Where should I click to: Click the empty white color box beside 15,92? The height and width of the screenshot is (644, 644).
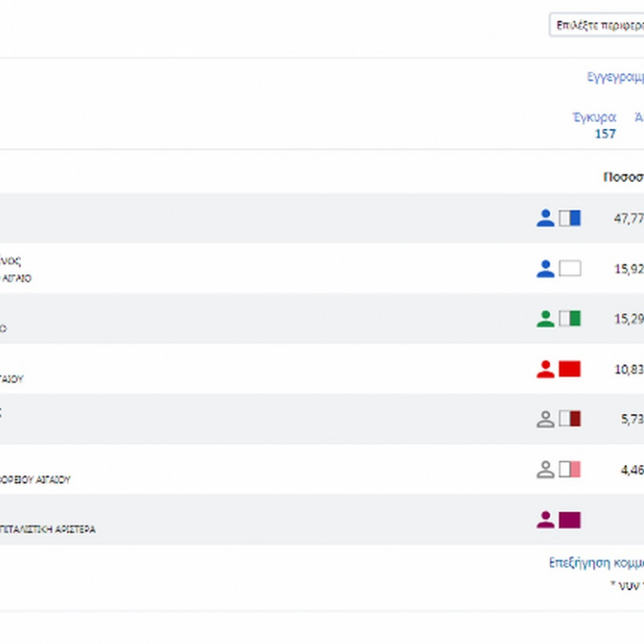(569, 269)
